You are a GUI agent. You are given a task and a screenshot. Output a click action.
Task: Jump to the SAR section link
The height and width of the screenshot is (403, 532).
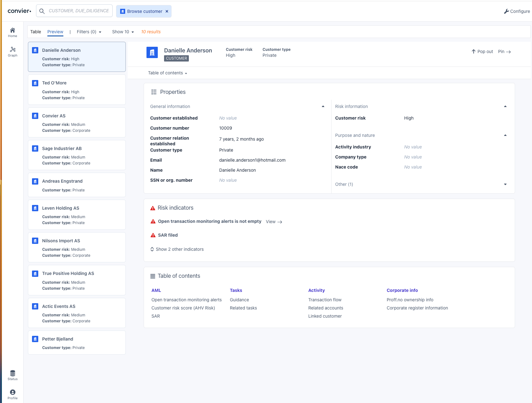click(156, 316)
